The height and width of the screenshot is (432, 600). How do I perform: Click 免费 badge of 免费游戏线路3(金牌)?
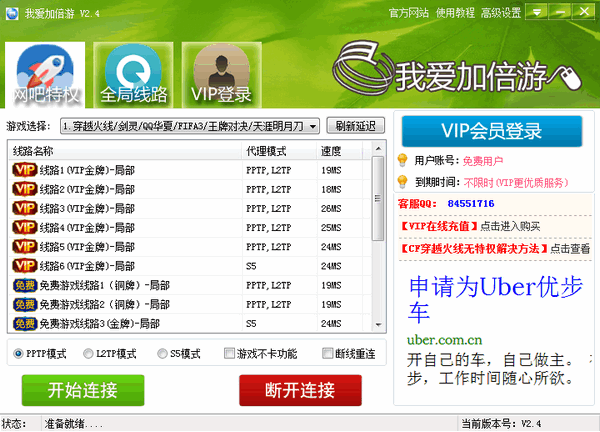click(x=25, y=323)
